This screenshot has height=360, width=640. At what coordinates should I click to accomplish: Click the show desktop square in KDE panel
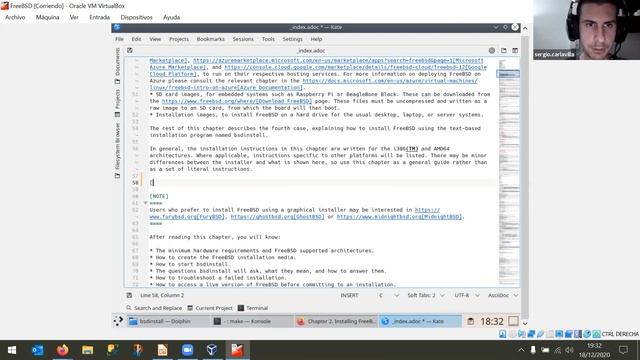click(513, 321)
